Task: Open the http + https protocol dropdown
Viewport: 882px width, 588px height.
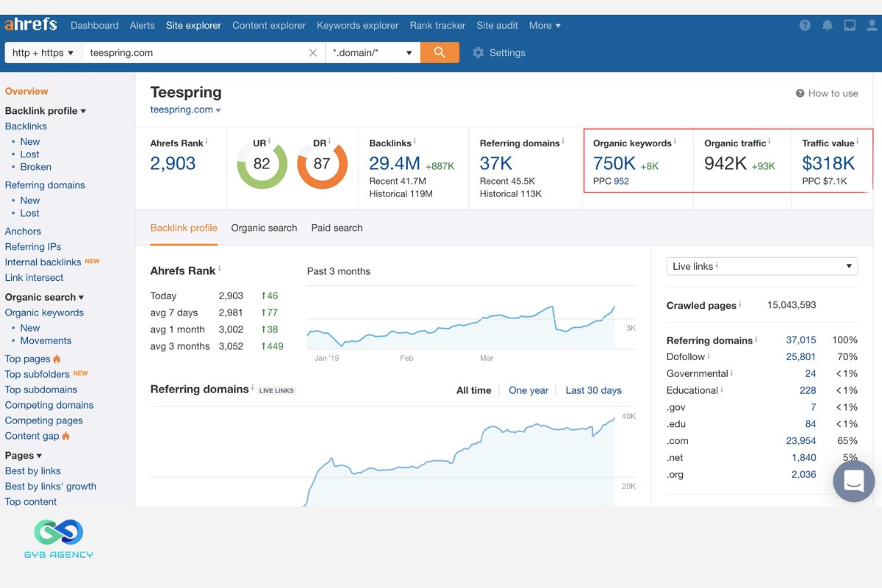Action: coord(43,53)
